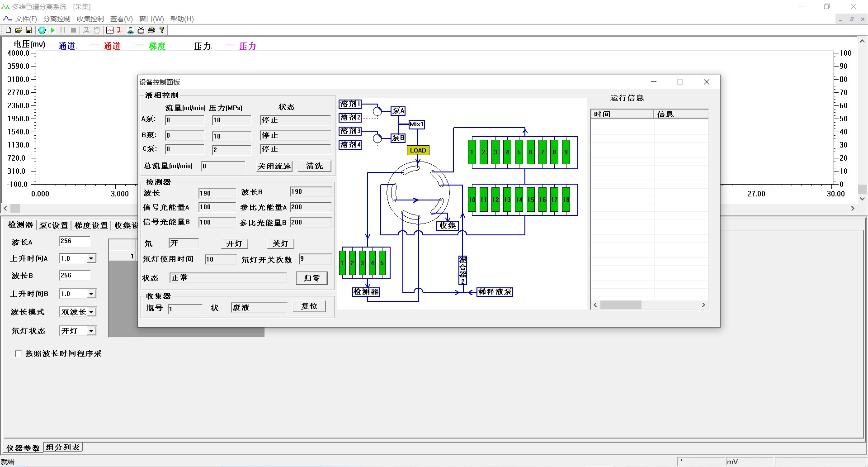Click the chromatogram chart toolbar icon
The height and width of the screenshot is (467, 868).
(110, 30)
